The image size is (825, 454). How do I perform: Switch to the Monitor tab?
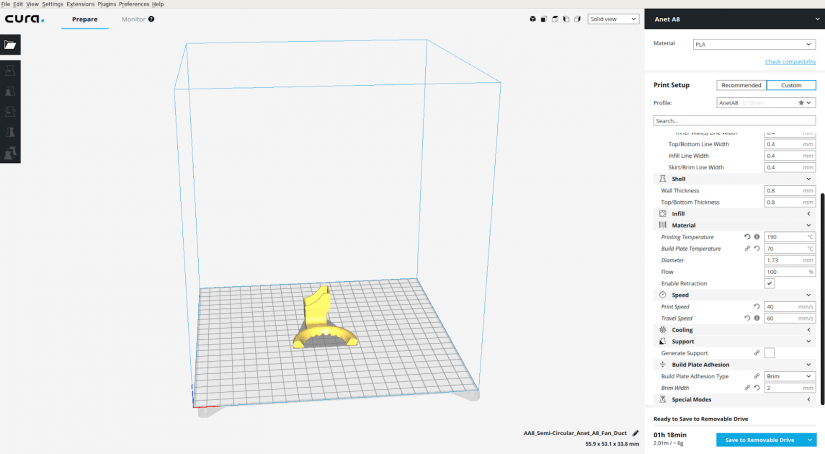tap(132, 19)
